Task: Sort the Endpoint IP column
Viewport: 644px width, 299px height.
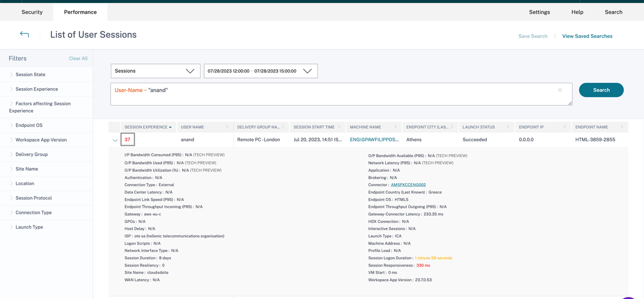Action: click(564, 127)
